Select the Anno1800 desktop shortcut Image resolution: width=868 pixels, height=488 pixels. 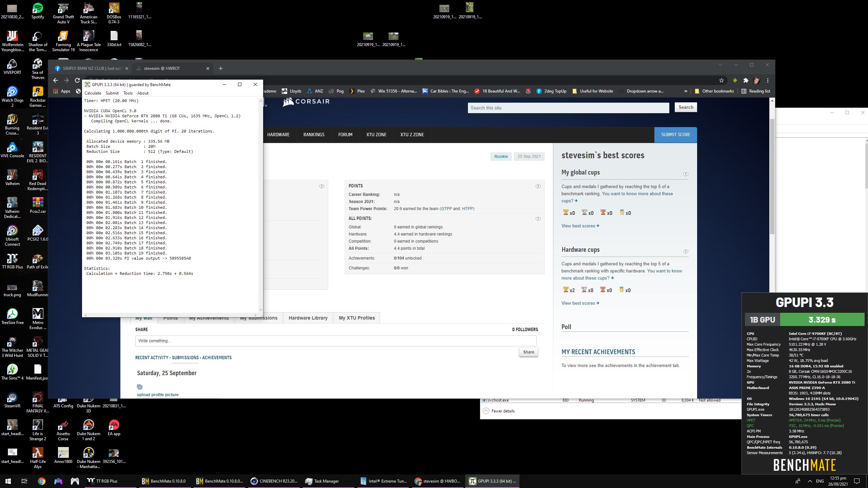click(63, 456)
